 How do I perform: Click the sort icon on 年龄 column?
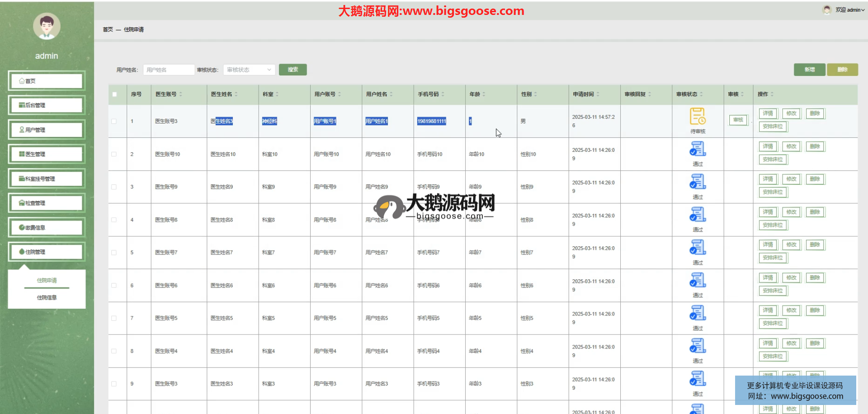(484, 94)
